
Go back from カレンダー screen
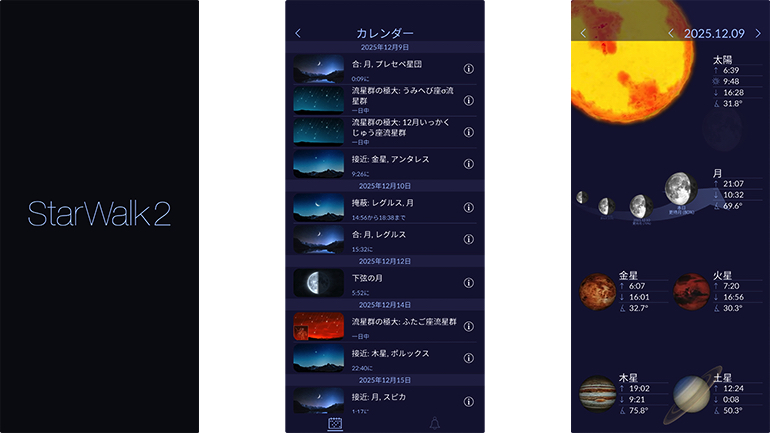click(x=298, y=33)
